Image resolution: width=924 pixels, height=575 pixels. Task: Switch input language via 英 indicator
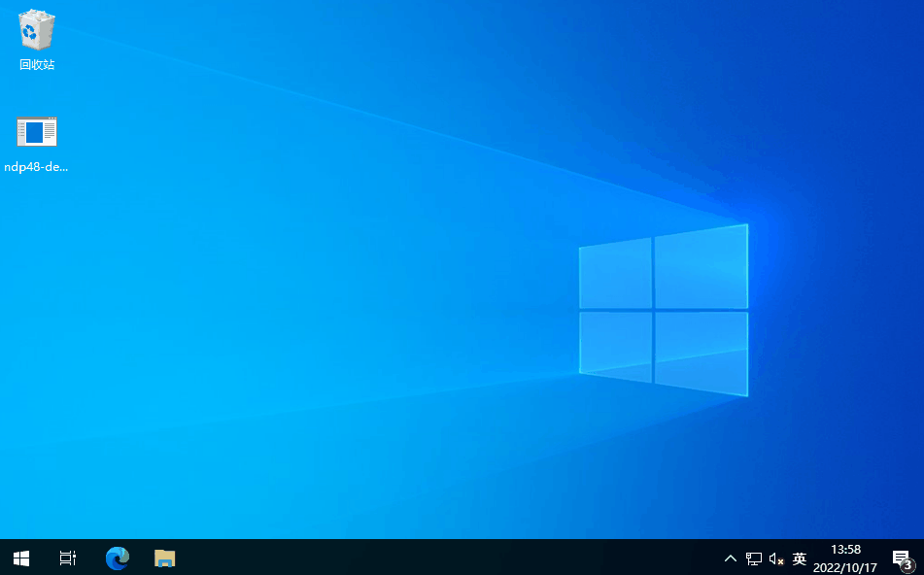(x=799, y=558)
